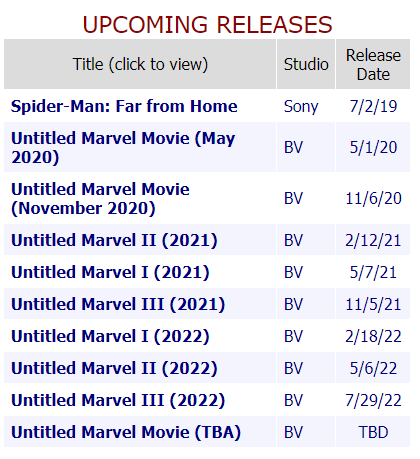This screenshot has height=459, width=420.
Task: View the Untitled Marvel I (2021) entry
Action: tap(110, 272)
